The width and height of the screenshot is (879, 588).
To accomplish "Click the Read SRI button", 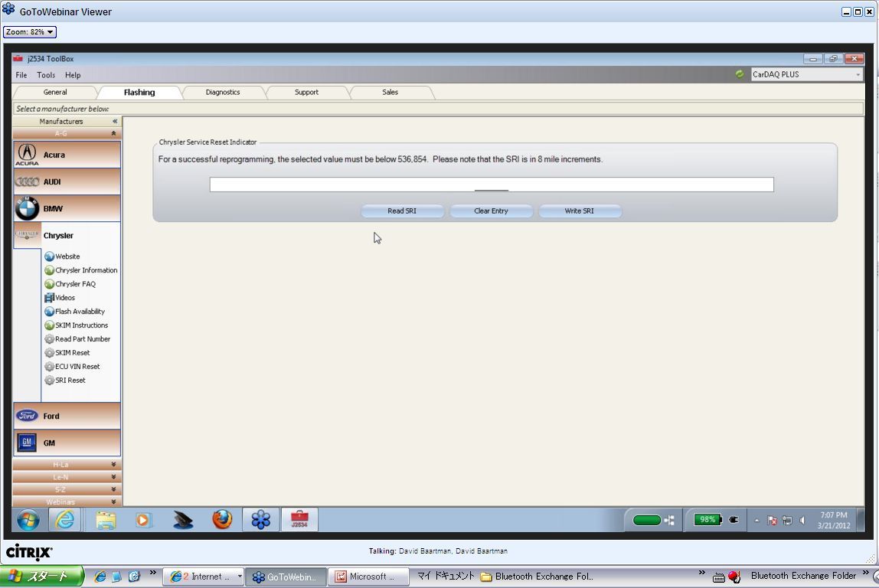I will (x=402, y=211).
